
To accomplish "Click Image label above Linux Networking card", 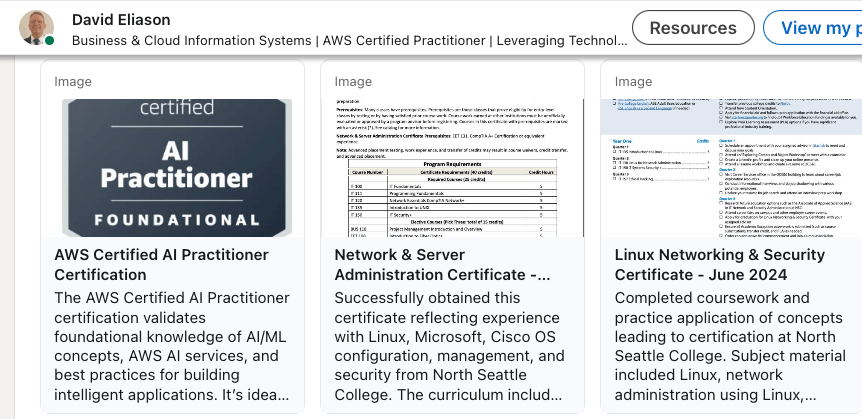I will click(633, 82).
